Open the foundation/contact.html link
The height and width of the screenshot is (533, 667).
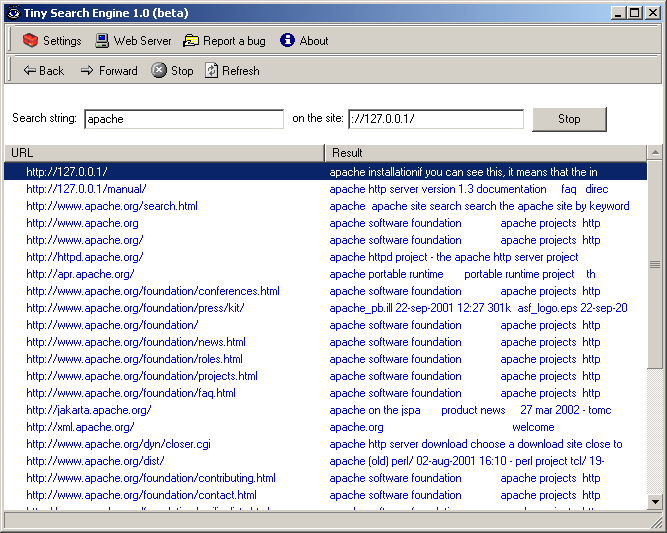[x=141, y=495]
